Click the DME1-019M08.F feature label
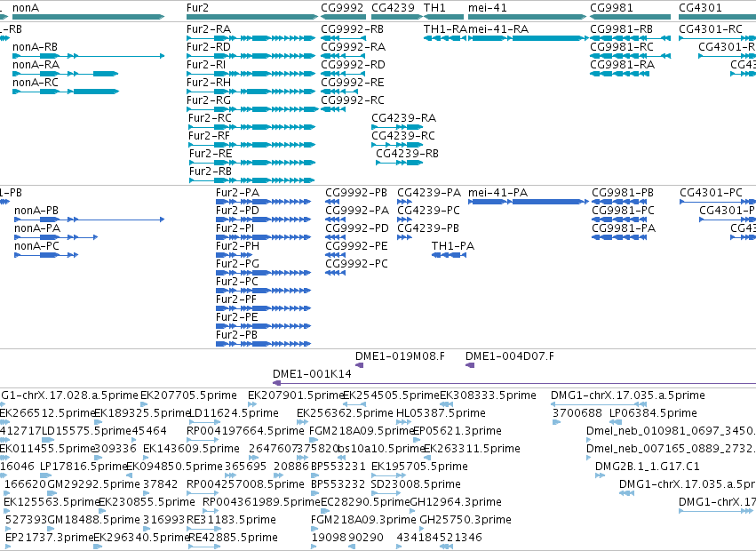Screen dimensions: 756x551 400,356
